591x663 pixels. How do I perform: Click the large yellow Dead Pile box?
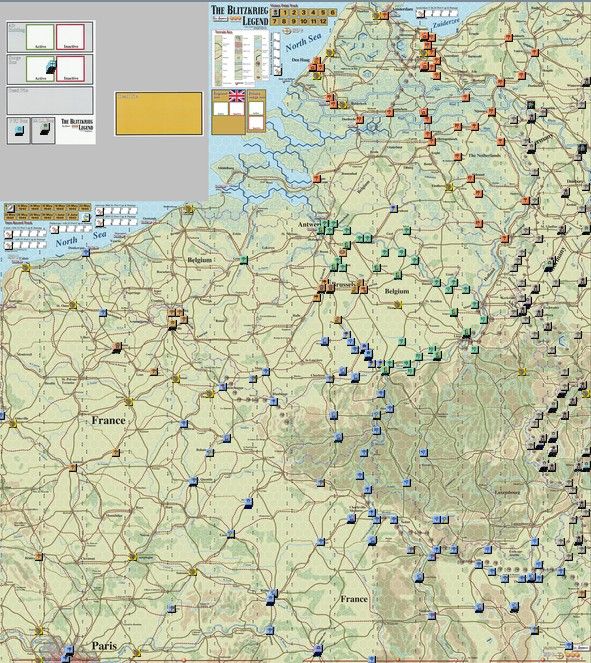(159, 114)
